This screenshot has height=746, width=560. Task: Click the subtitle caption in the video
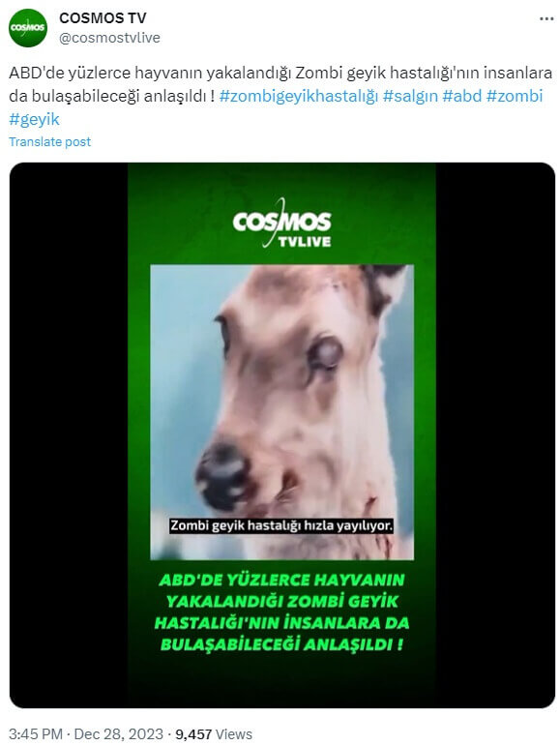point(281,525)
